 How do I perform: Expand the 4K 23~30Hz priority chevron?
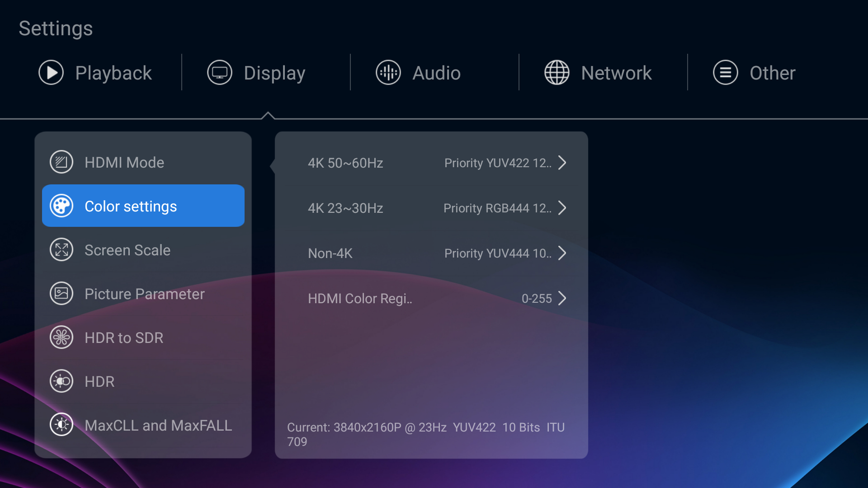tap(562, 208)
